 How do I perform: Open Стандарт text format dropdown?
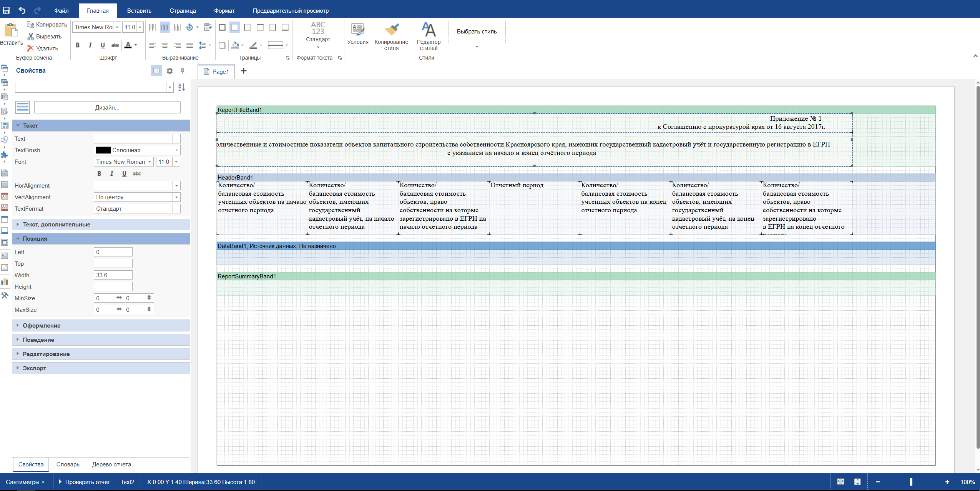[318, 48]
